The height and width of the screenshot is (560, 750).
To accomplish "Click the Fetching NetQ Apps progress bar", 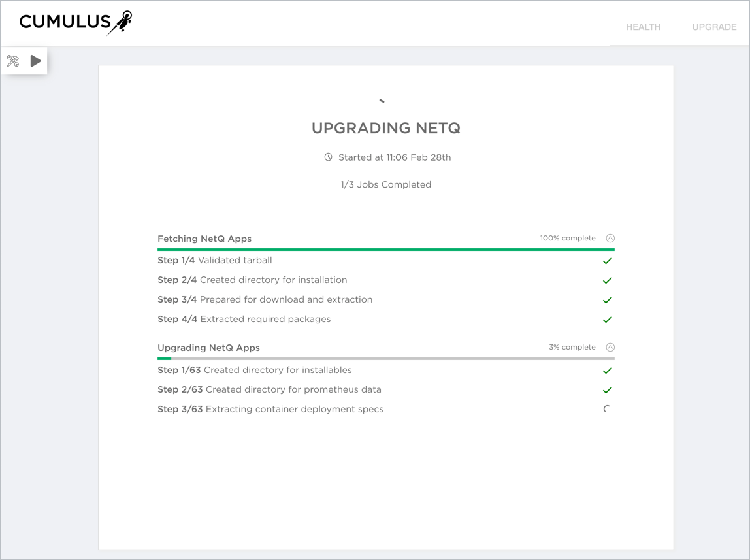I will [385, 250].
